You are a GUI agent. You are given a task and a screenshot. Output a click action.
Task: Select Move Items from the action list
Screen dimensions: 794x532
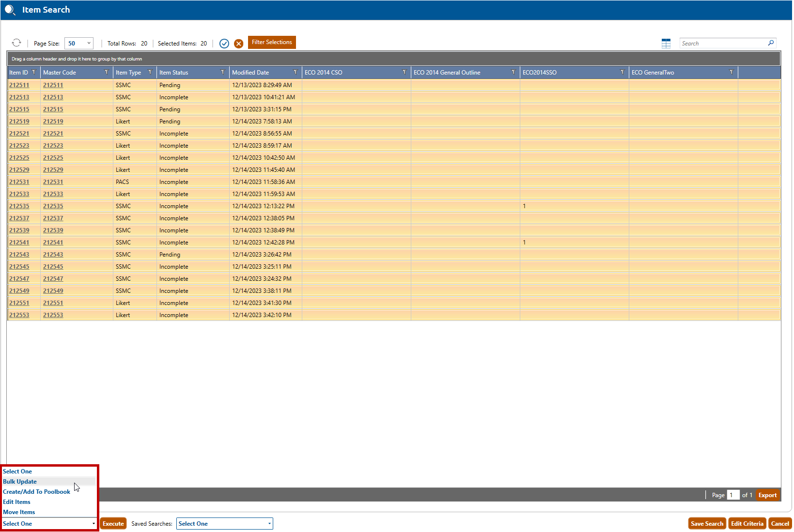point(19,512)
